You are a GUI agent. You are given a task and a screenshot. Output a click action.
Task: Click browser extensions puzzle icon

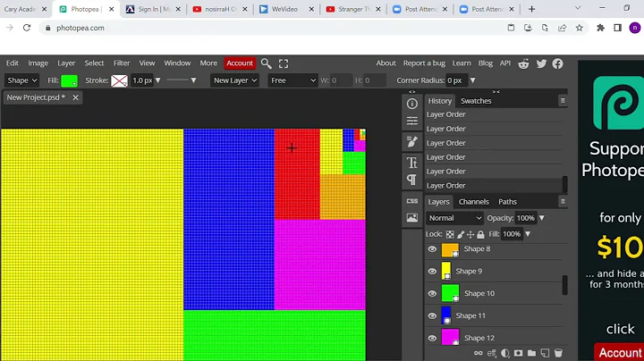coord(600,28)
